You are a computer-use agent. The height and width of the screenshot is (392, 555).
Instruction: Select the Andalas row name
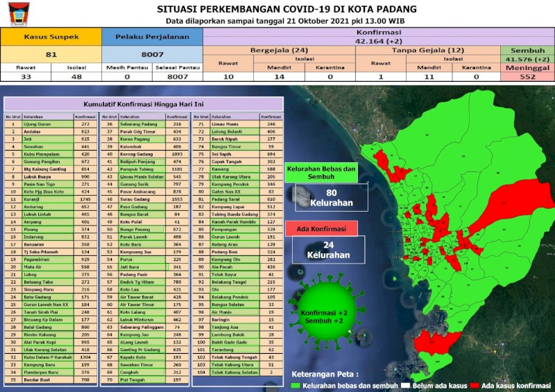coord(32,132)
